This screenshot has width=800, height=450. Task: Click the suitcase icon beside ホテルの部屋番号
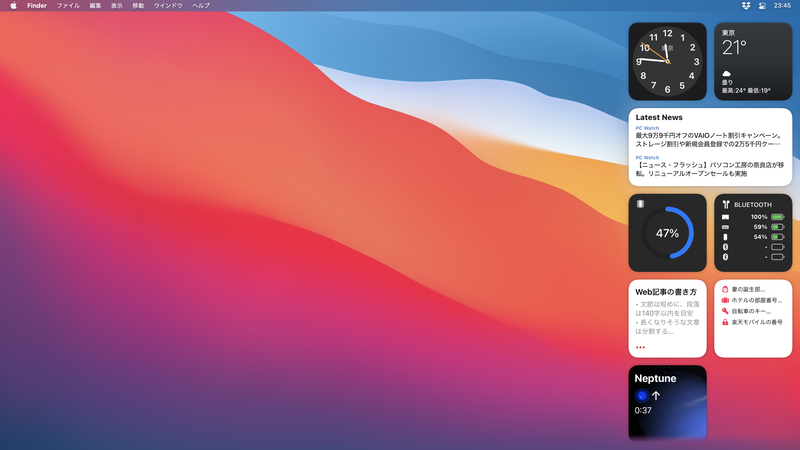pos(725,301)
